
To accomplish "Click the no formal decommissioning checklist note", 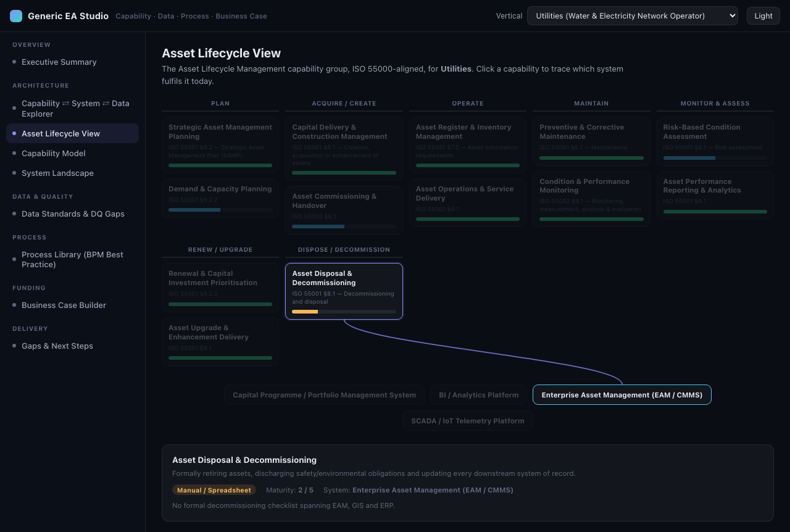I will [x=283, y=505].
